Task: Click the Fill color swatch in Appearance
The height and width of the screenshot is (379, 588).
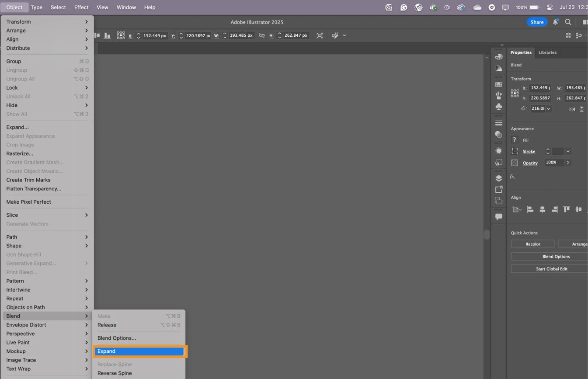Action: 515,140
